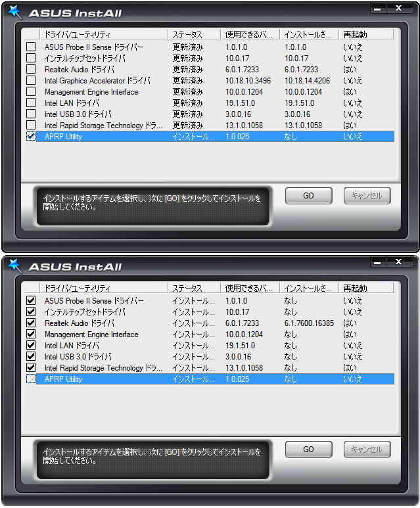The image size is (420, 508).
Task: Enable ASUS Probe II Sense checkbox in upper window
Action: (x=31, y=47)
